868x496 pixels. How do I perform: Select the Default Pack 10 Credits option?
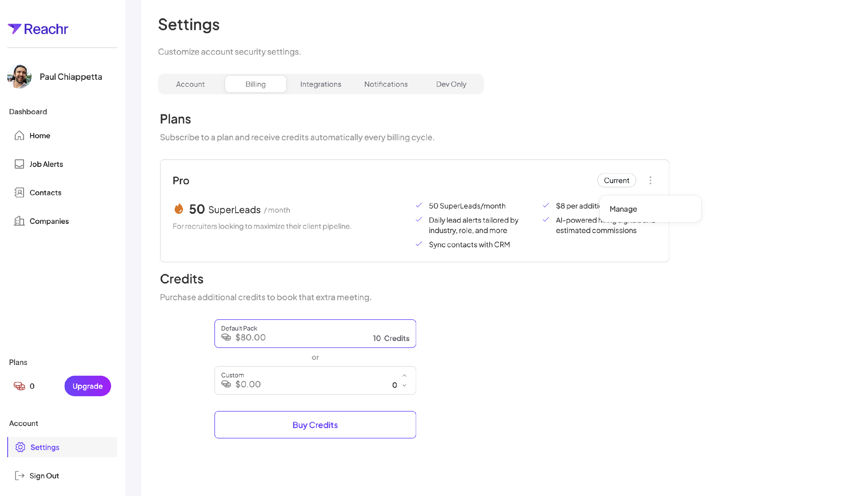[315, 333]
